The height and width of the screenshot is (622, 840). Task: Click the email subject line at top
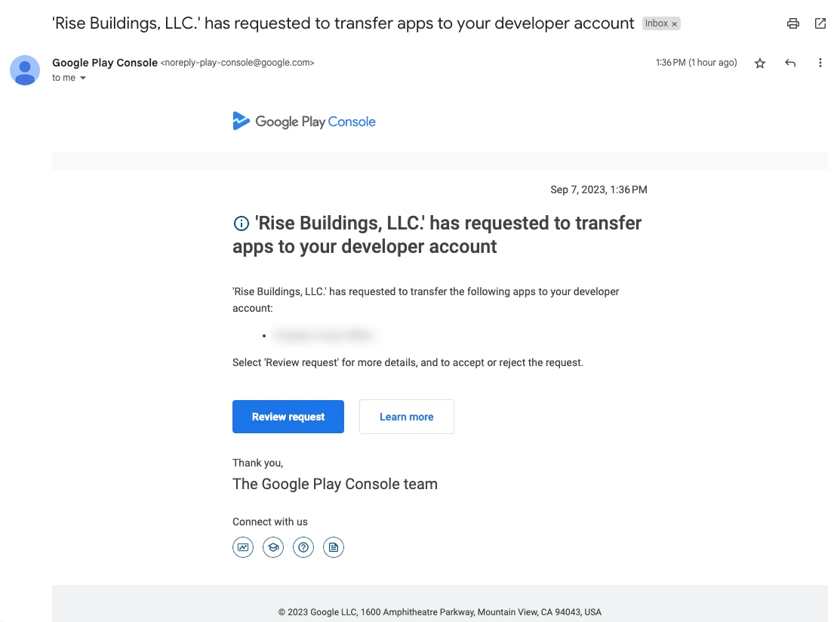click(x=343, y=23)
